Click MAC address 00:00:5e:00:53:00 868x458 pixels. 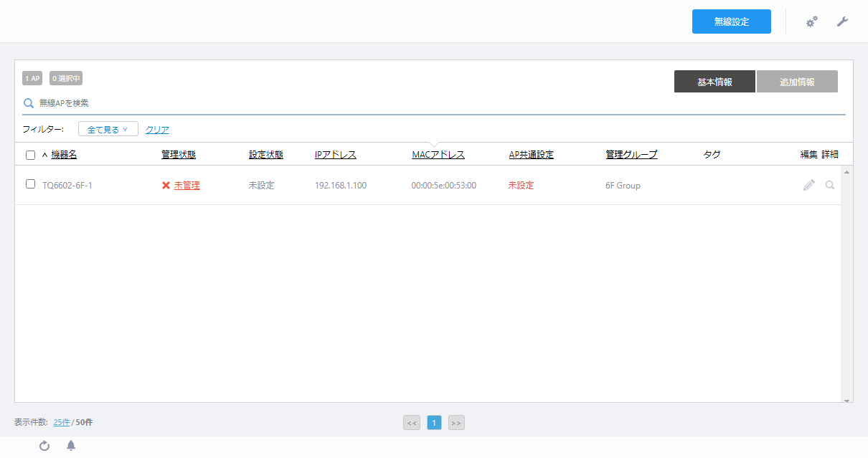click(x=444, y=186)
